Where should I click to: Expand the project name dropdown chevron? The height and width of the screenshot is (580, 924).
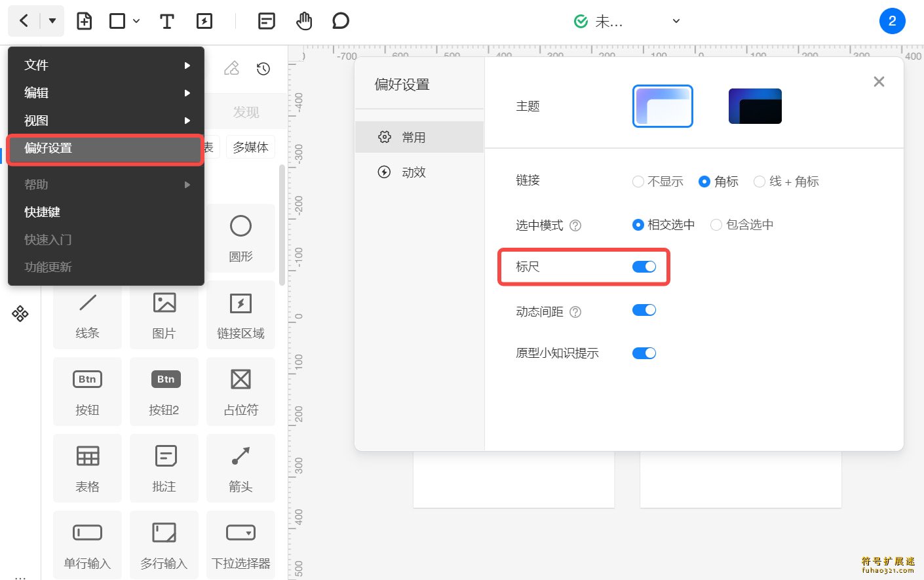[676, 21]
